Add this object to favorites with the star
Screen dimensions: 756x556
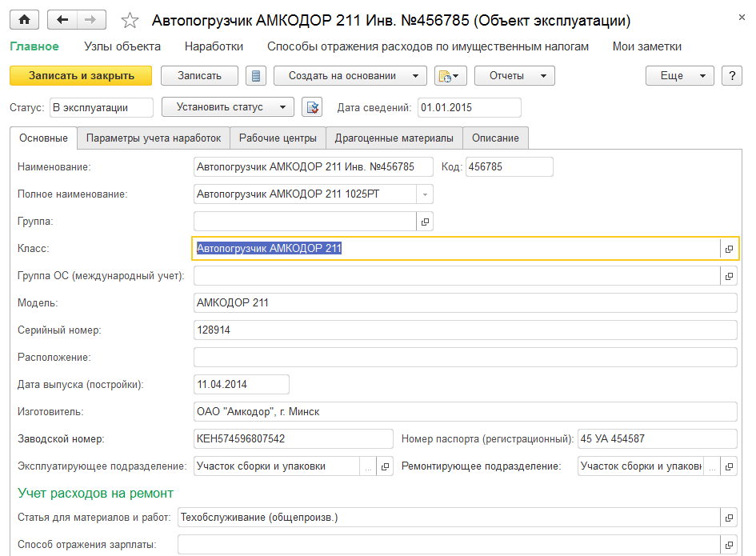(129, 20)
